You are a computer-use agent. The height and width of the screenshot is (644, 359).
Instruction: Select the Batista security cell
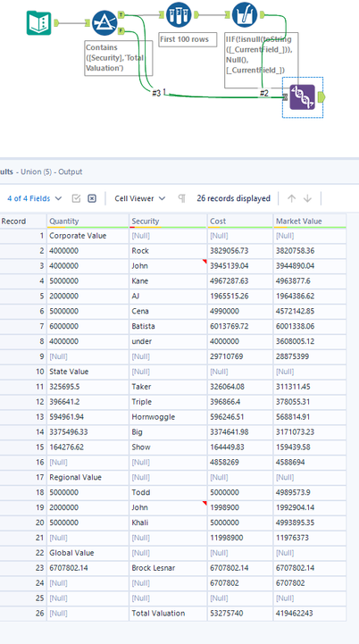click(168, 326)
